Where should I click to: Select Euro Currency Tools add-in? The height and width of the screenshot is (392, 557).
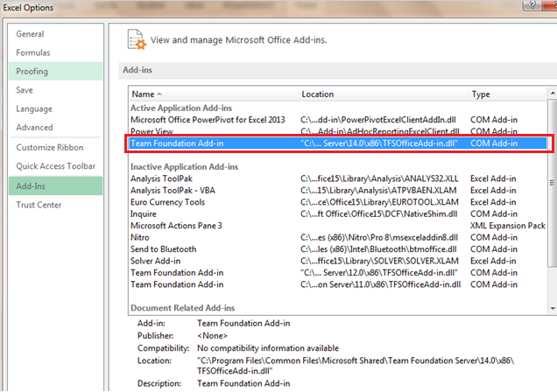[337, 202]
